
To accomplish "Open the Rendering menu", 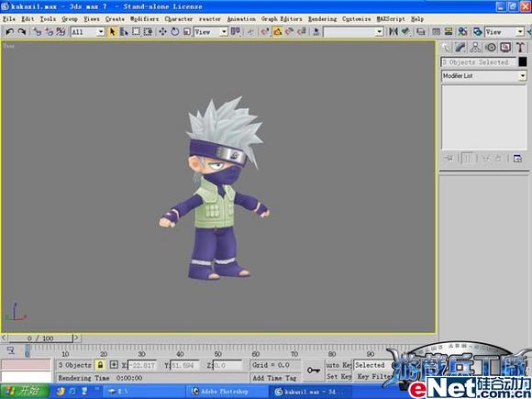I will 322,19.
